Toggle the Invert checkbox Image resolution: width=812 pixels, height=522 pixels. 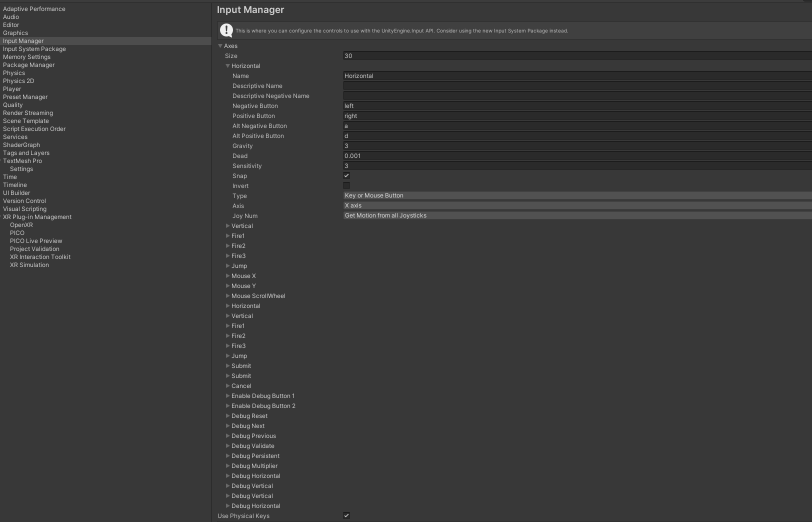point(346,185)
